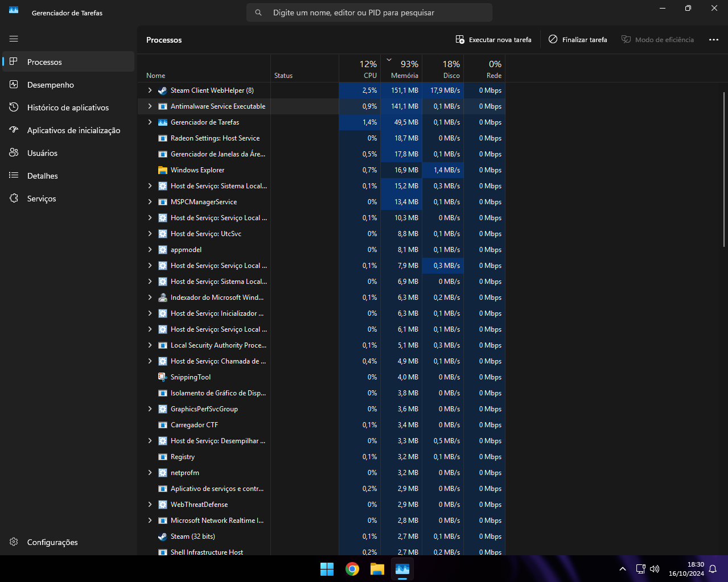
Task: Sort by the Disco column header
Action: 443,68
